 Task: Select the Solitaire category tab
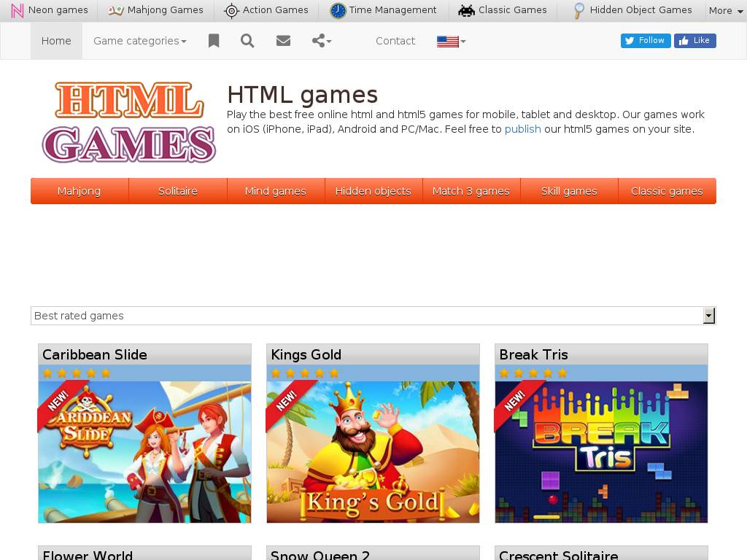coord(178,191)
